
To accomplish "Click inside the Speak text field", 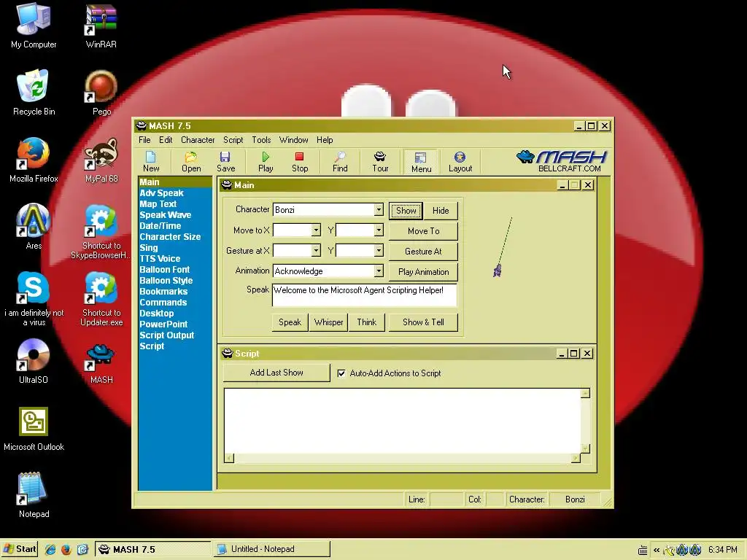I will [365, 295].
